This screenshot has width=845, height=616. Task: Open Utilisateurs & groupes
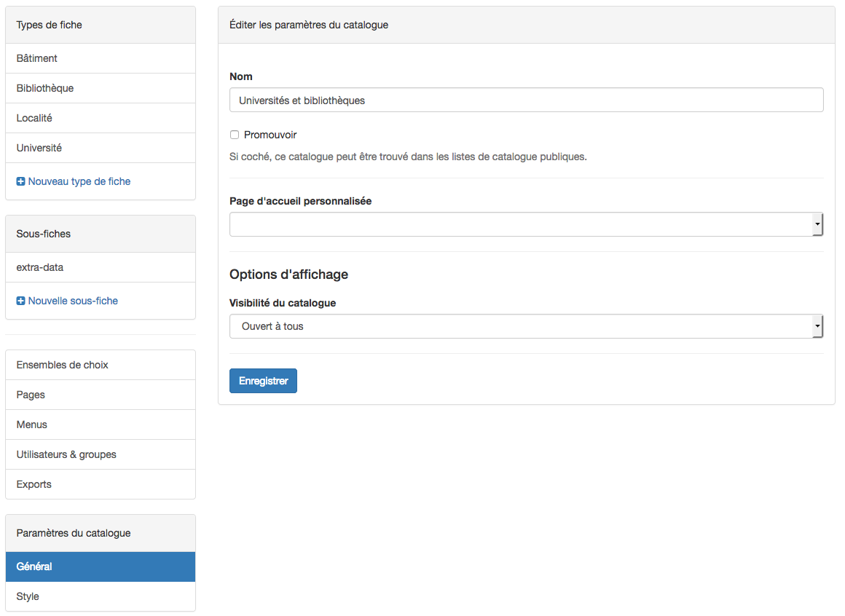click(x=66, y=454)
